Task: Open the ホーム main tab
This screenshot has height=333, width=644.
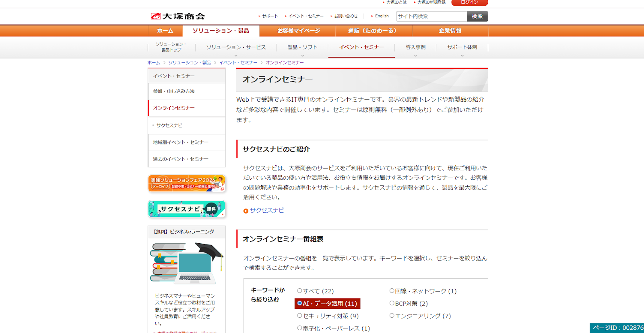Action: 165,31
